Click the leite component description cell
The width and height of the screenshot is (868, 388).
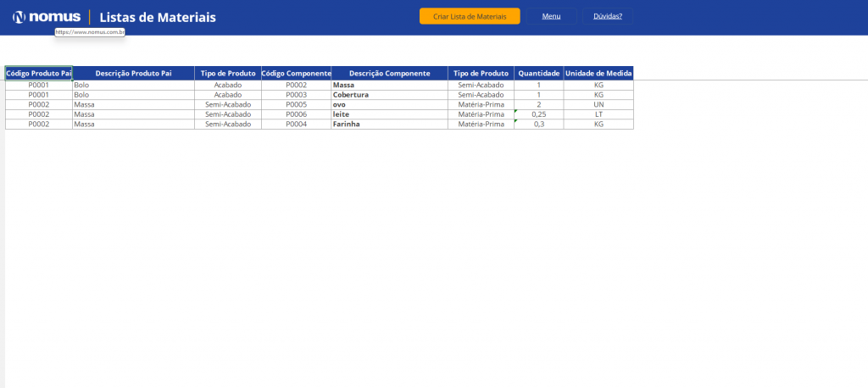coord(389,114)
